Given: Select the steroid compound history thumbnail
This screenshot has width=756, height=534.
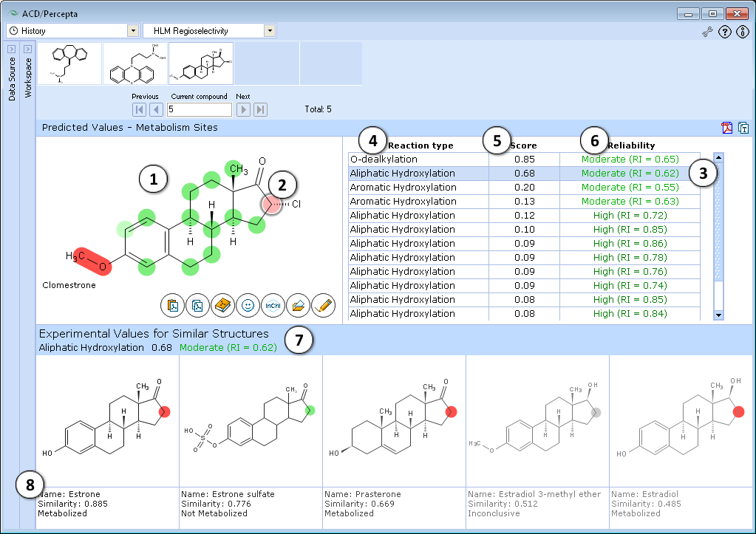Looking at the screenshot, I should [x=201, y=64].
